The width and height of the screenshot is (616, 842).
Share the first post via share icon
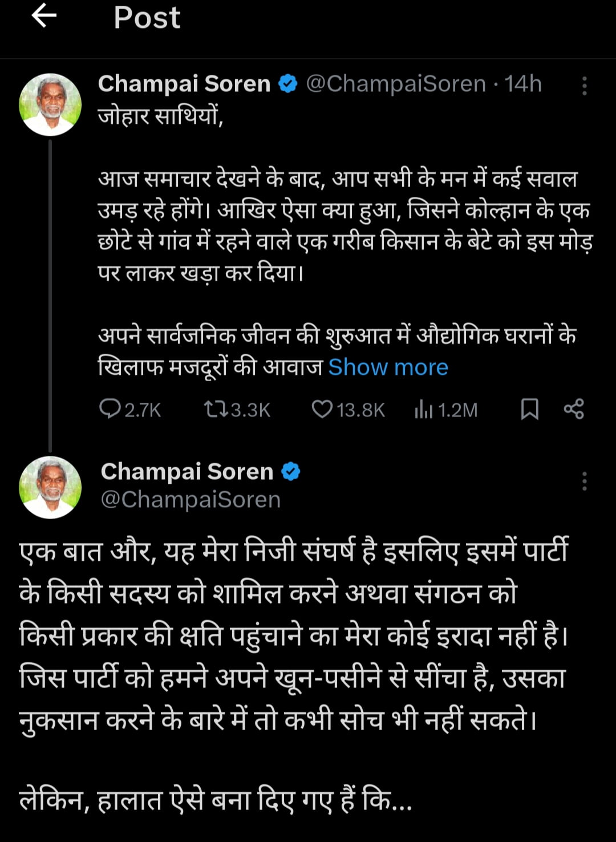point(574,409)
